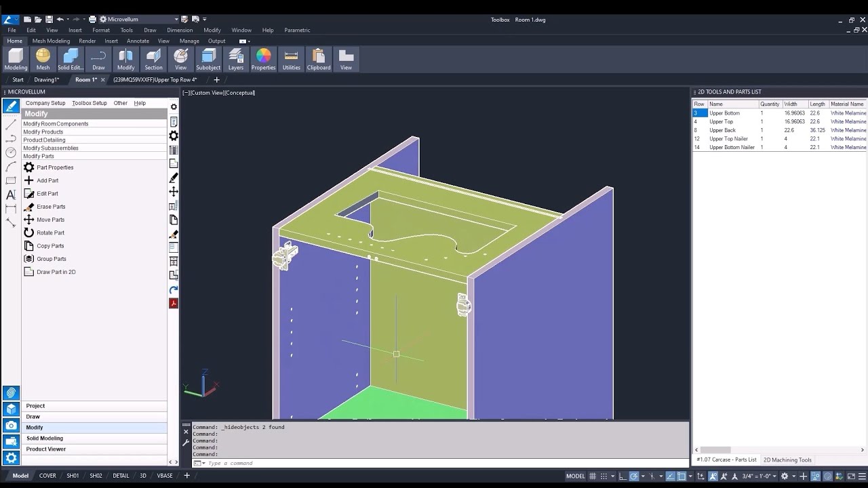Screen dimensions: 868x488
Task: Toggle object snap tracking in status bar
Action: click(x=670, y=476)
